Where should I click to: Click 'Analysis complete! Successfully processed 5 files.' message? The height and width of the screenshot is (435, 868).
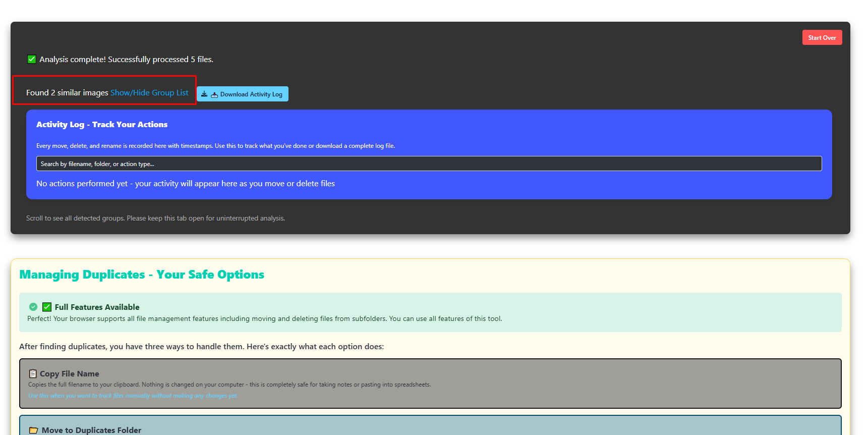[x=127, y=60]
